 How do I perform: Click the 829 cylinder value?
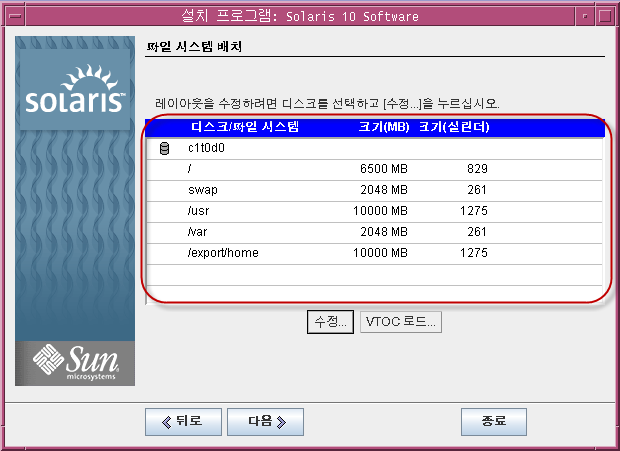click(x=477, y=169)
